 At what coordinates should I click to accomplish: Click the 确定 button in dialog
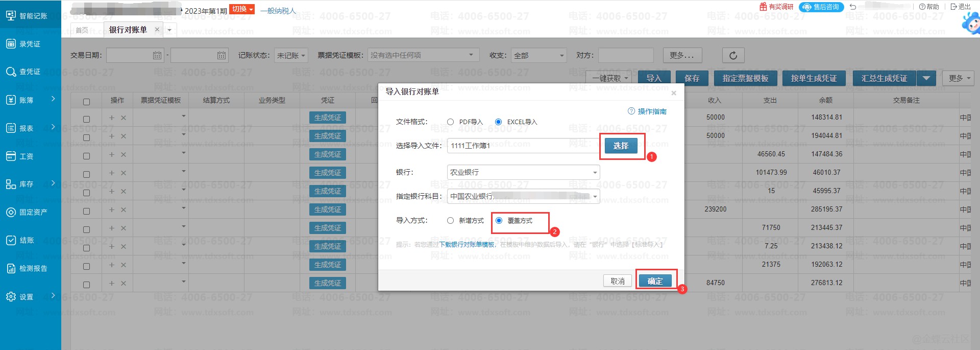point(655,281)
